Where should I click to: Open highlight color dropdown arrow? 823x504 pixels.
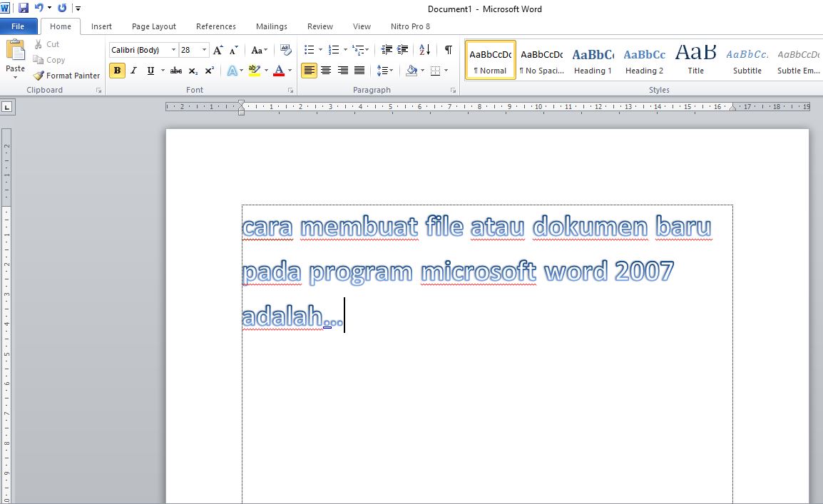coord(267,71)
